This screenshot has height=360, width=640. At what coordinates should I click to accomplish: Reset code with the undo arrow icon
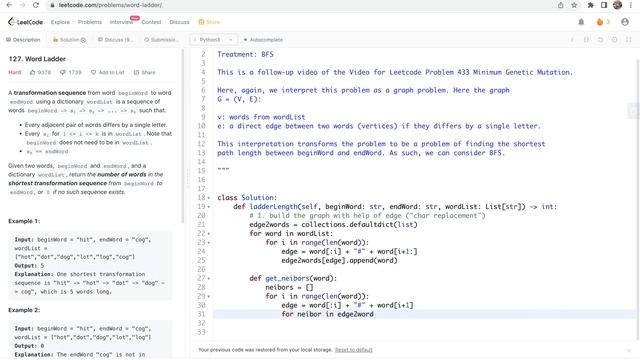tap(600, 40)
